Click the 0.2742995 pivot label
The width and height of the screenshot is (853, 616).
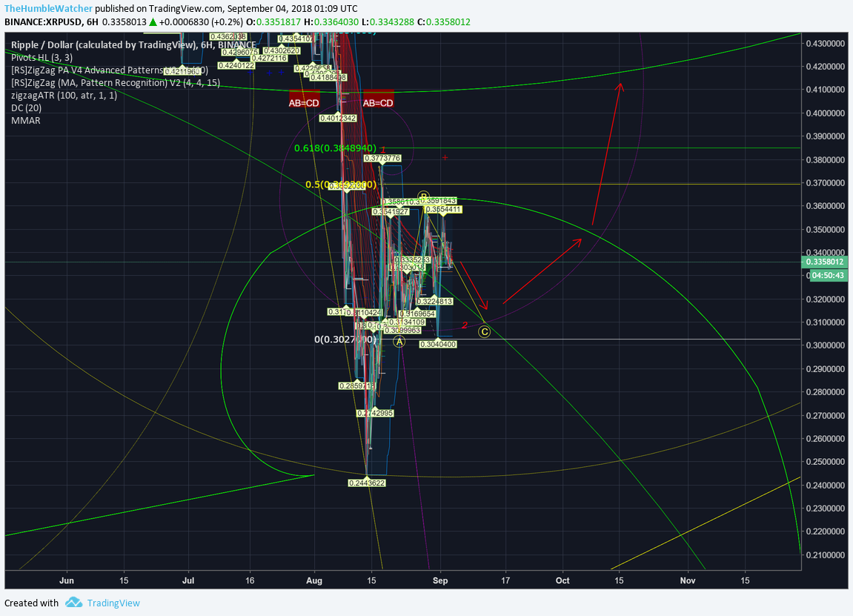click(375, 413)
